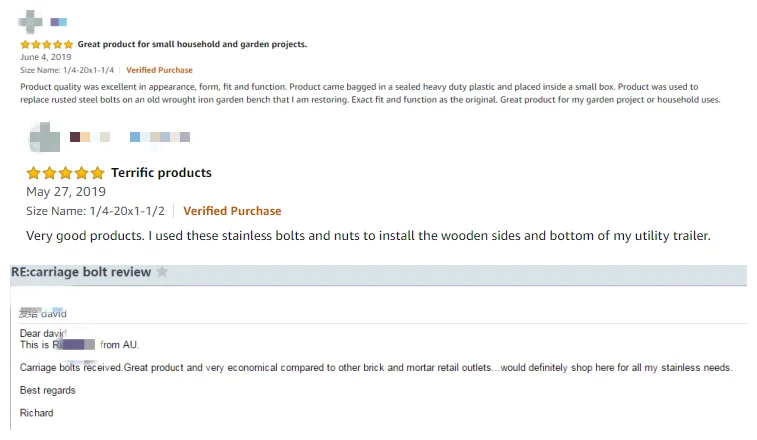The image size is (757, 440).
Task: Click the blurred username of the first reviewer
Action: [58, 21]
